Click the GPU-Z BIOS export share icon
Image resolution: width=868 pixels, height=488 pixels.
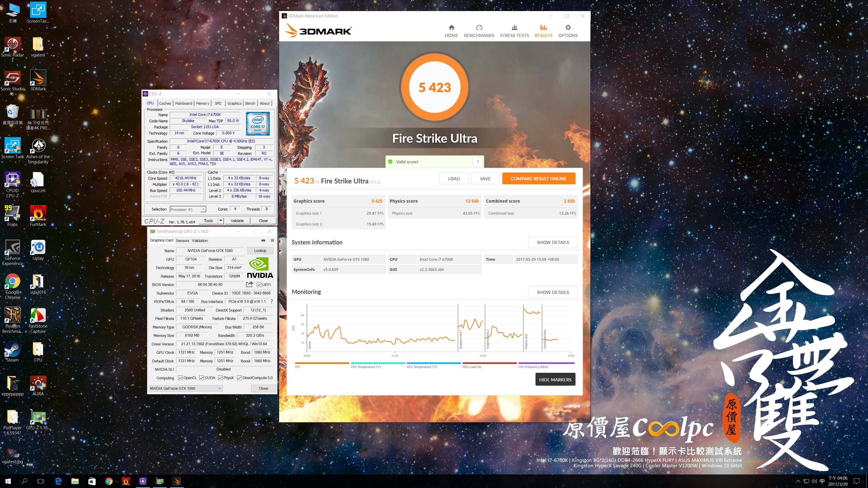(249, 284)
